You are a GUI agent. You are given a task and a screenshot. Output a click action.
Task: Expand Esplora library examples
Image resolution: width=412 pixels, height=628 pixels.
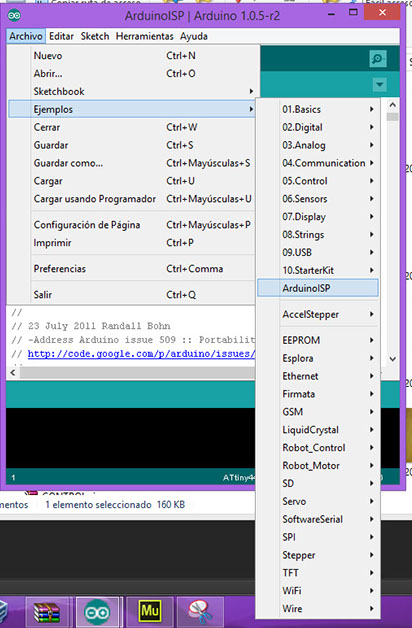(x=318, y=358)
